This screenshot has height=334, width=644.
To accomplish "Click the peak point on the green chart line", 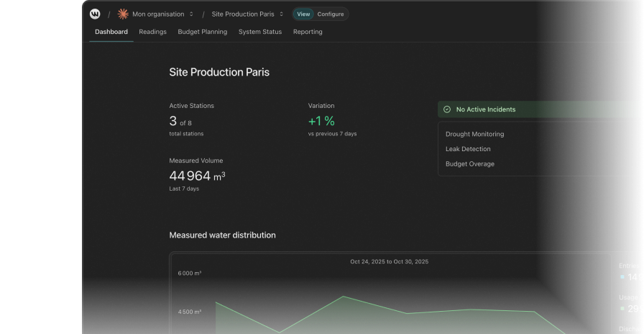I will point(344,296).
